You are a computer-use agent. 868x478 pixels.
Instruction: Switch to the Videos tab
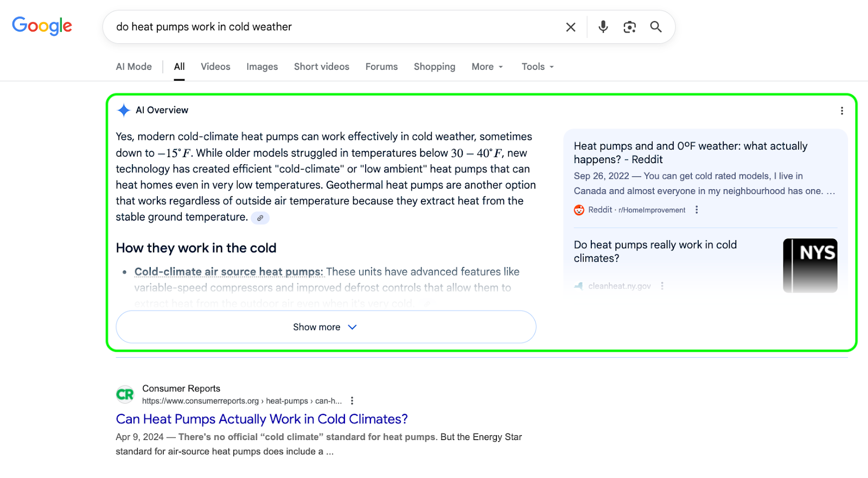click(x=215, y=67)
